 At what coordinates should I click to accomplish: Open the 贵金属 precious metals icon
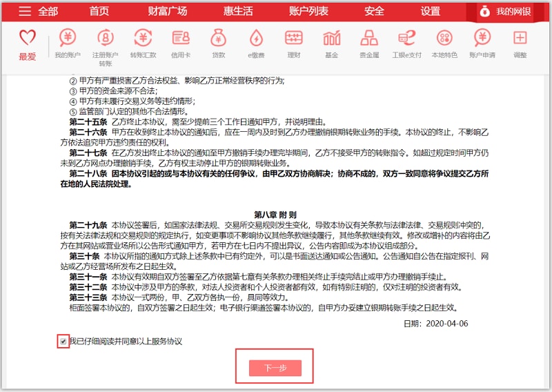click(368, 38)
